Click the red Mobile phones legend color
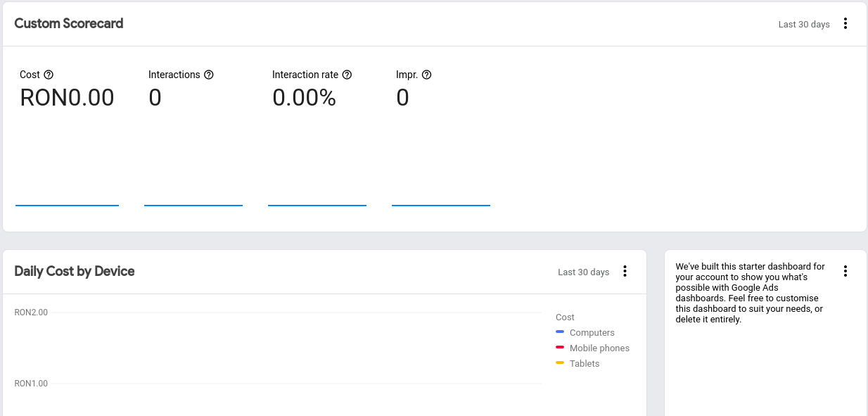 (x=560, y=347)
